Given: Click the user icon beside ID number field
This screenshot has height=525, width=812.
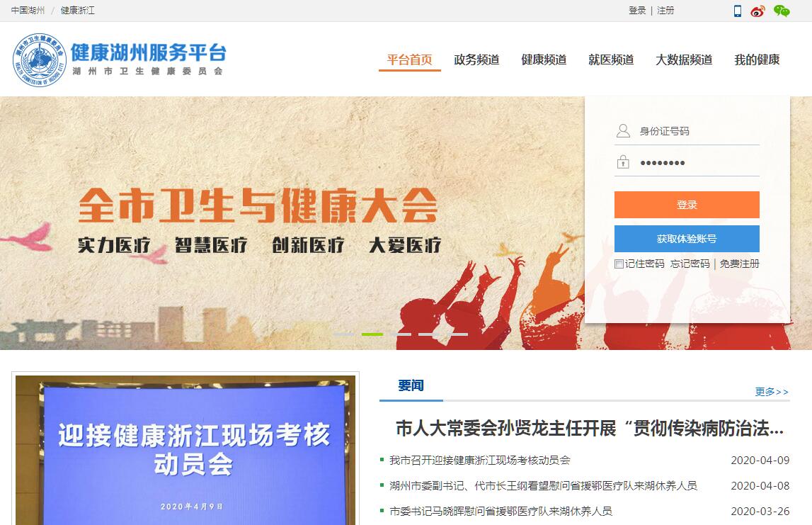Looking at the screenshot, I should pyautogui.click(x=623, y=130).
